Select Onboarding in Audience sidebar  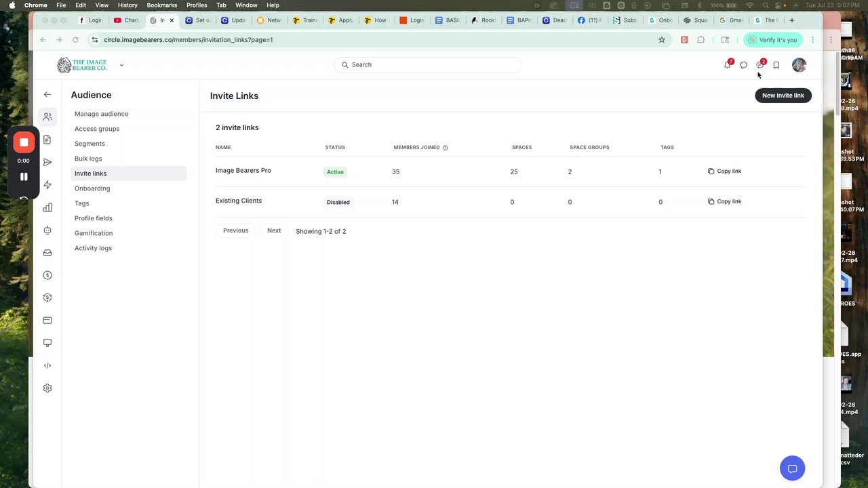point(92,188)
